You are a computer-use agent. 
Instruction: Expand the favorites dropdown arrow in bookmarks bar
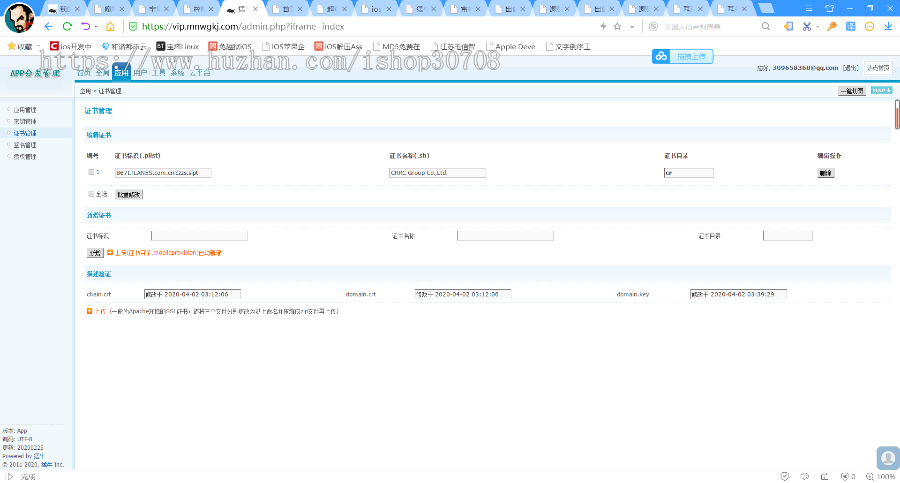[x=38, y=46]
